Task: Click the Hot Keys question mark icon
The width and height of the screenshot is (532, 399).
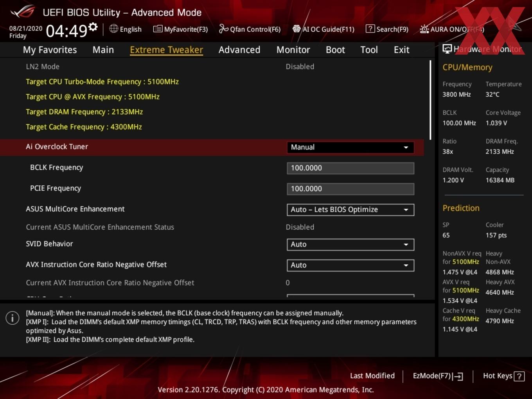Action: click(519, 376)
